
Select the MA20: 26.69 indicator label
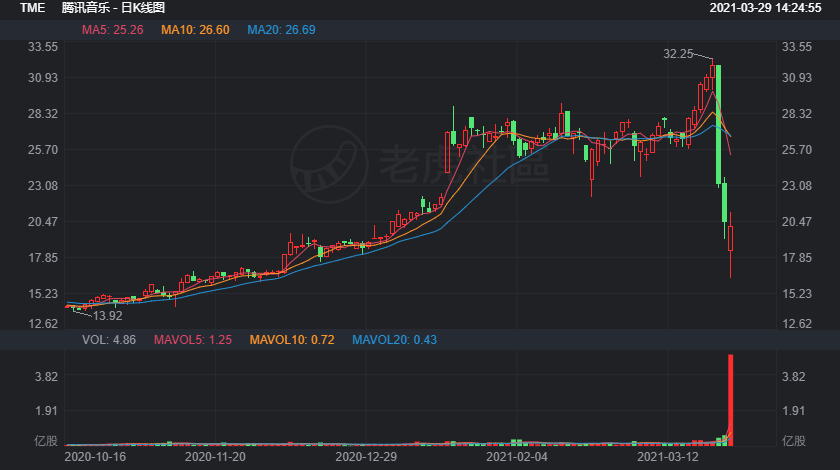tap(281, 30)
